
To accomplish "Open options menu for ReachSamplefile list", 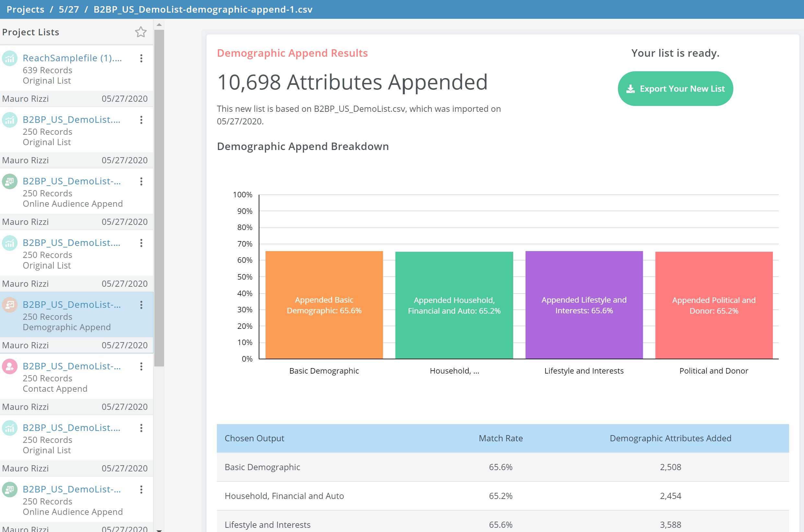I will [x=141, y=58].
